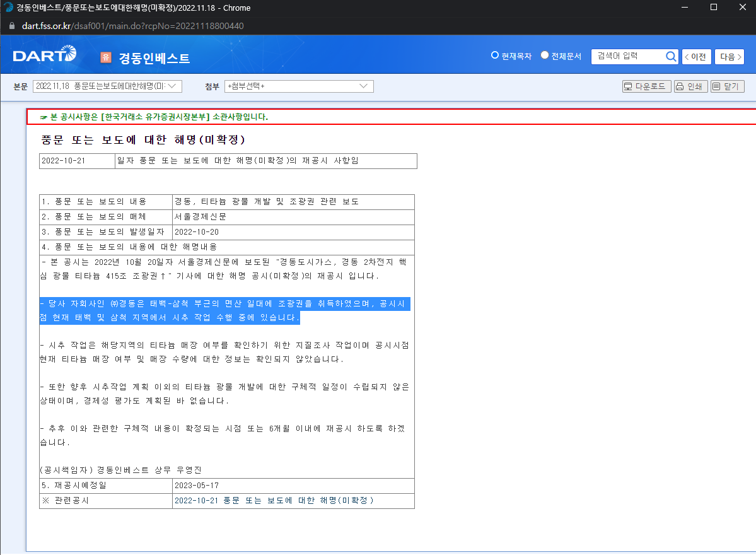Click the magnifier search icon
The image size is (756, 555).
point(671,56)
